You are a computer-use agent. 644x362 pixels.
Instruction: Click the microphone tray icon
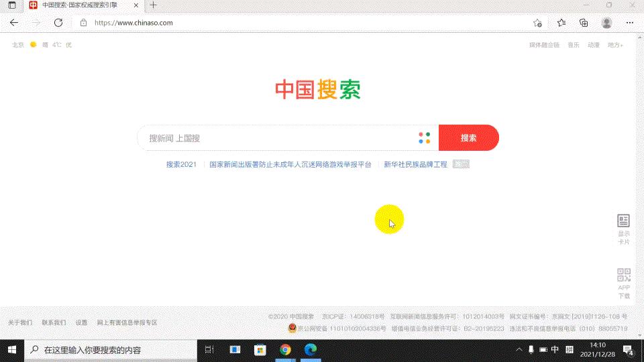tap(531, 350)
